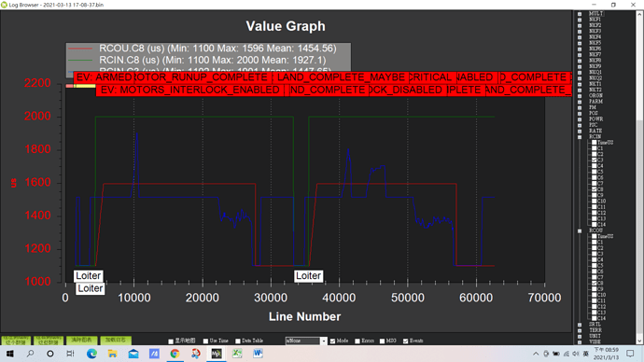644x362 pixels.
Task: Select the POWR tree item
Action: point(596,119)
